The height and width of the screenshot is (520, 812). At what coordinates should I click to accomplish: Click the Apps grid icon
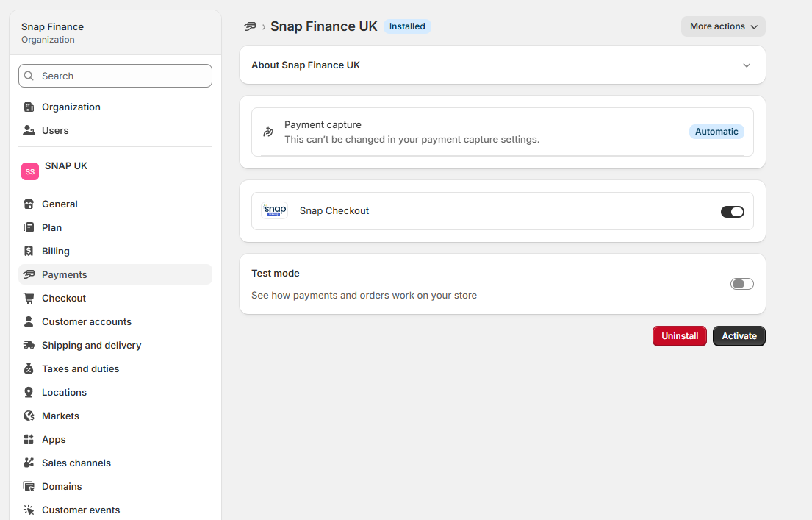tap(29, 440)
